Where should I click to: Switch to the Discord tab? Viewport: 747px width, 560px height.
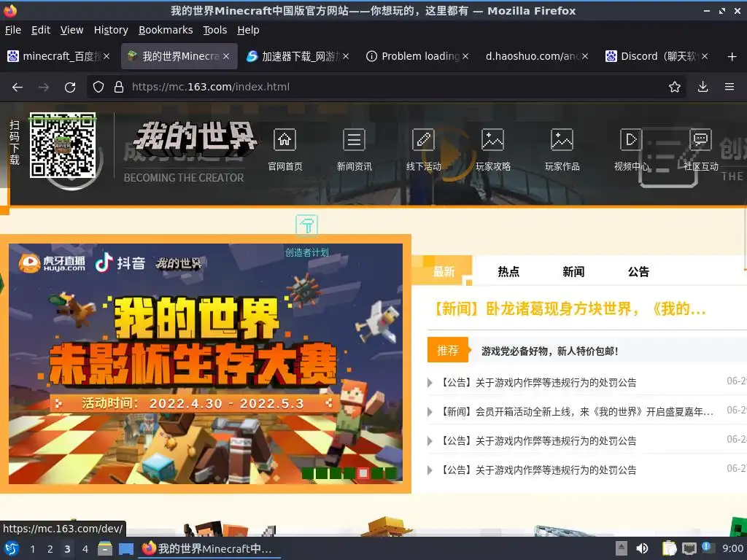656,56
